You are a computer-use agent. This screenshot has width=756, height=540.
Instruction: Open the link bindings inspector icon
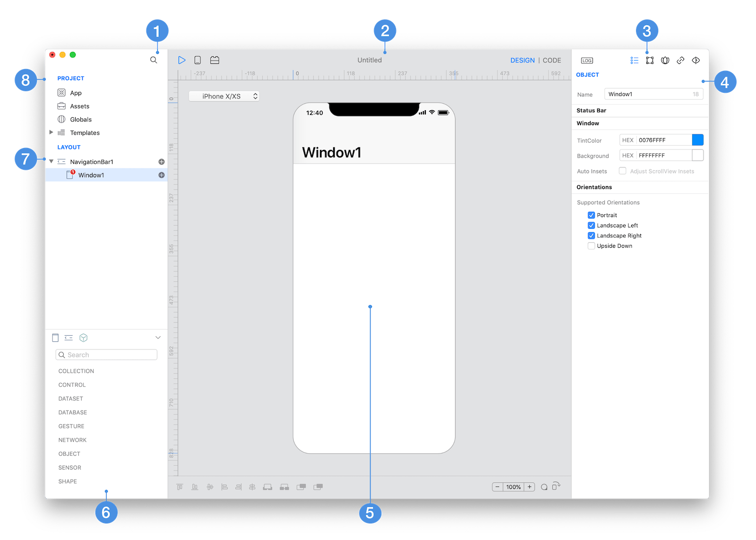(680, 60)
